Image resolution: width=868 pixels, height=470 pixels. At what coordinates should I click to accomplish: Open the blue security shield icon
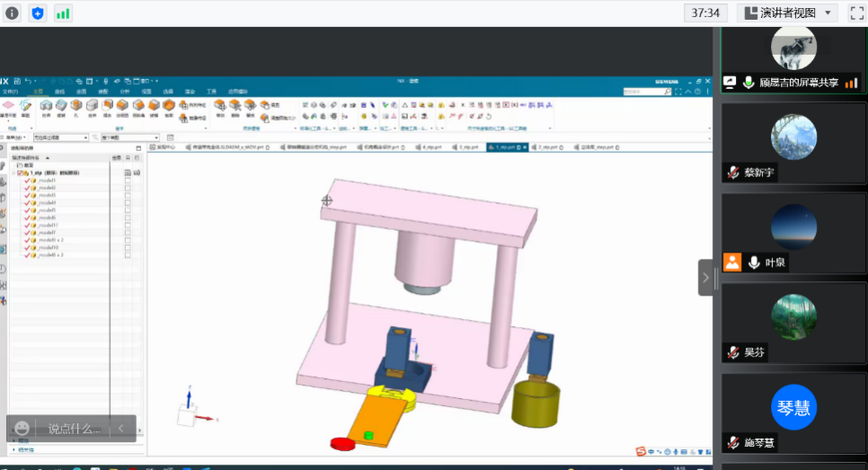click(x=38, y=13)
